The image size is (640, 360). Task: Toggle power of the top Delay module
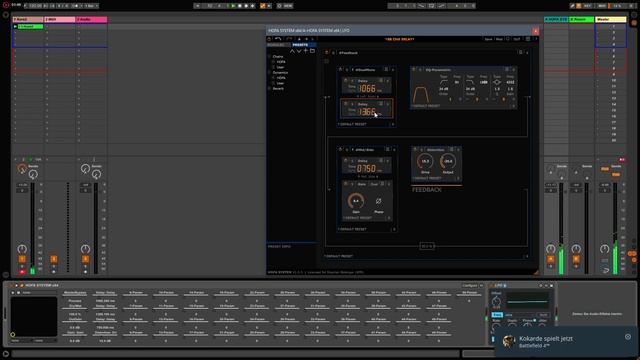point(346,81)
